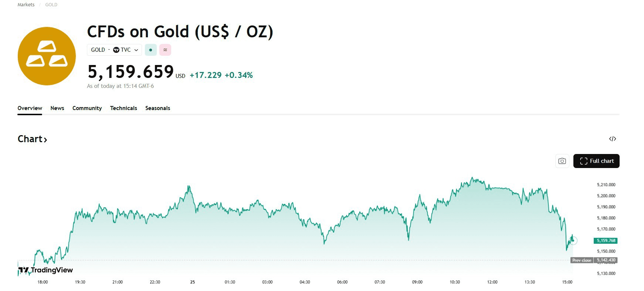Open the Community tab
This screenshot has height=291, width=644.
[87, 108]
